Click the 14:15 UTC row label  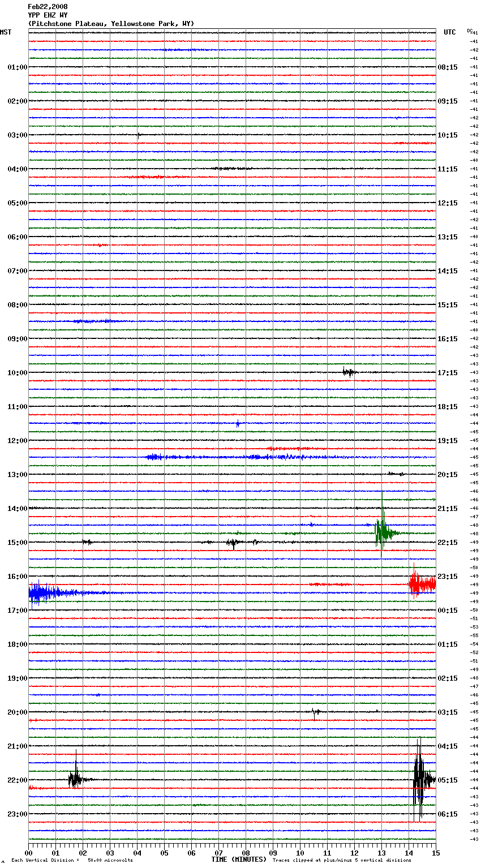coord(448,271)
